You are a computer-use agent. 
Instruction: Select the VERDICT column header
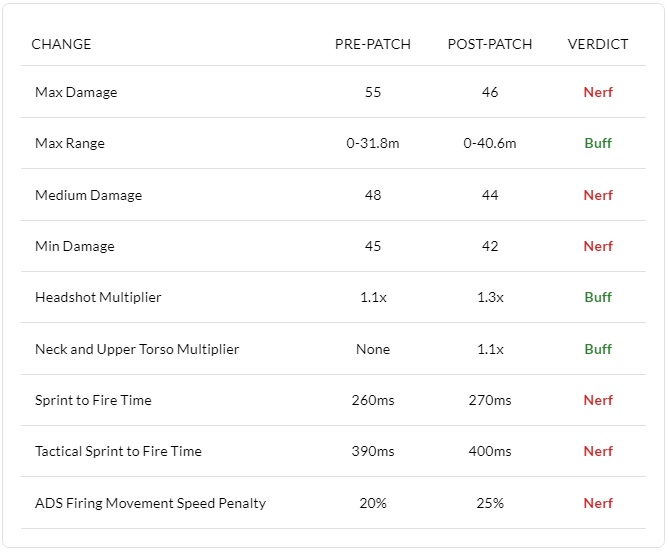coord(598,44)
